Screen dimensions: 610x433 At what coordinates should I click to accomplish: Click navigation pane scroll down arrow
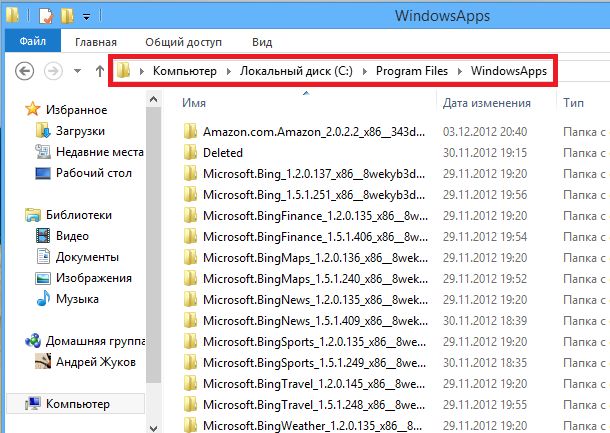point(153,428)
